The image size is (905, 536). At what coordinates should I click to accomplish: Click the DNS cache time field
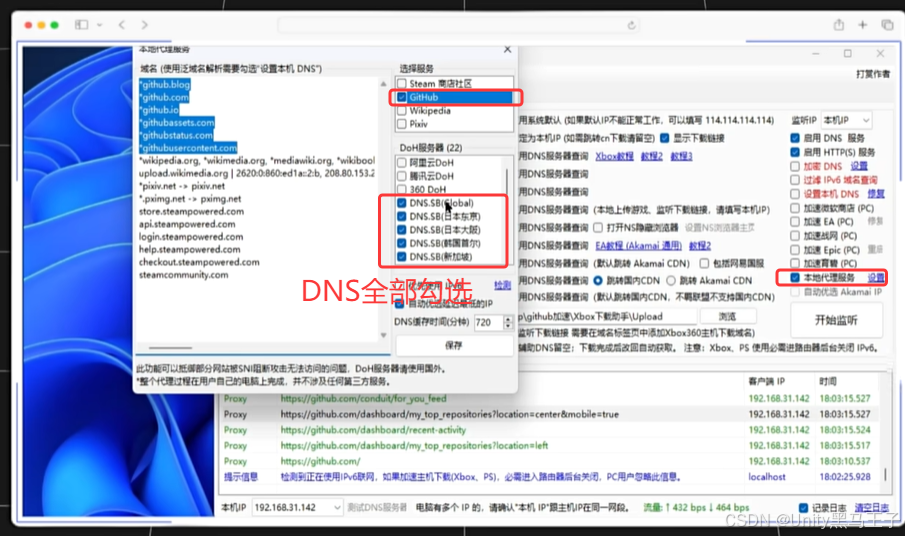pos(488,323)
